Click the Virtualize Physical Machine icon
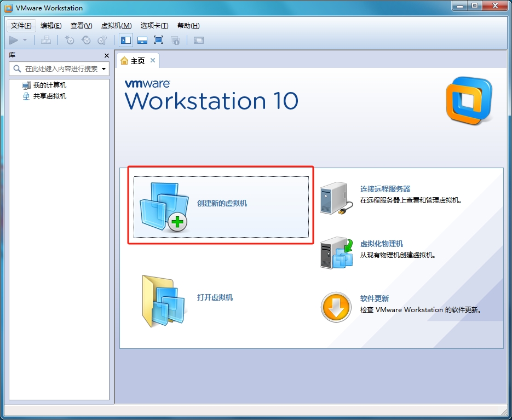The image size is (512, 420). point(336,252)
